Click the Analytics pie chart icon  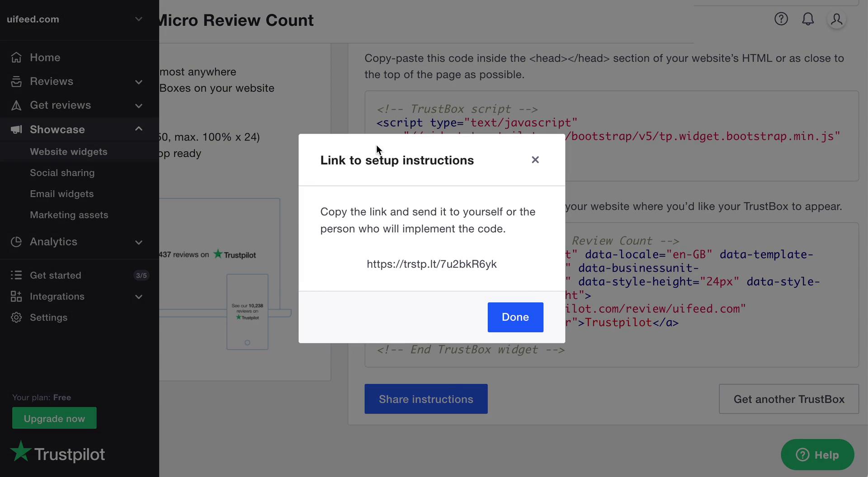[16, 242]
